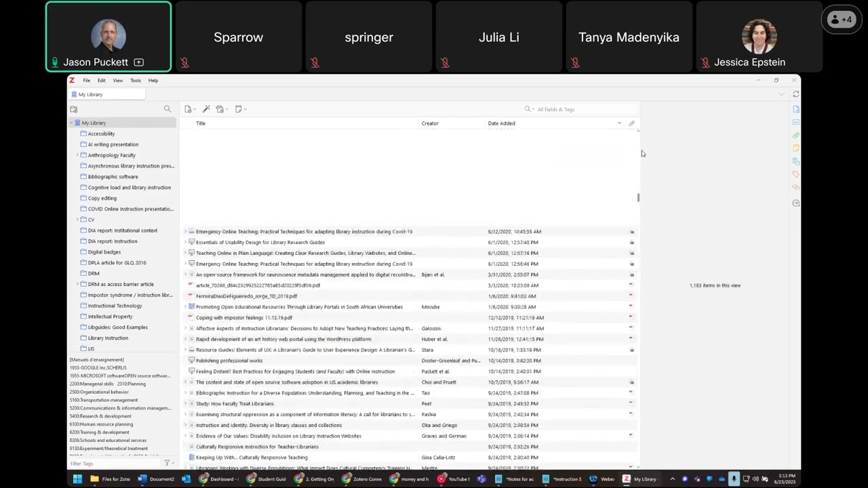Click the 1953-GOOGLE Inc.SCHERLIS tag
868x488 pixels.
coord(98,367)
